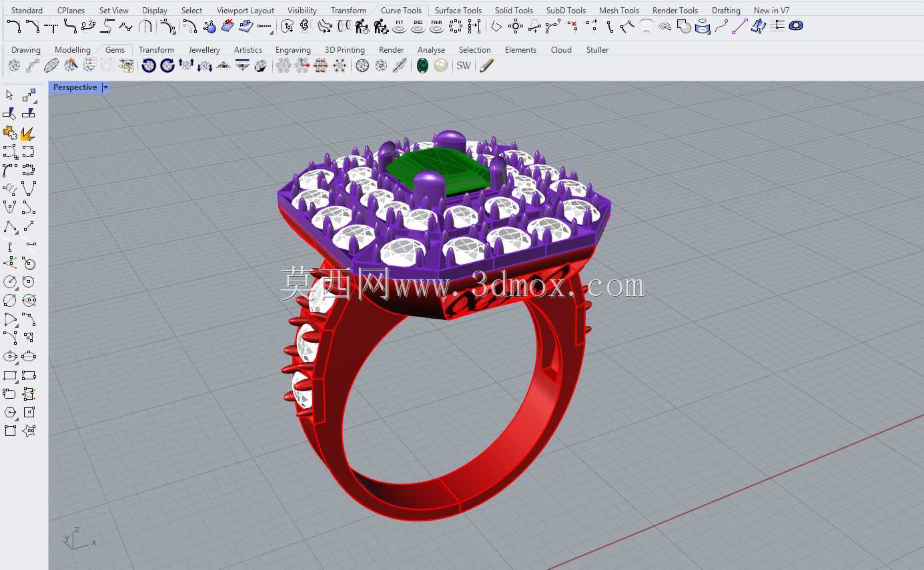
Task: Switch to the Artistics tab
Action: [x=248, y=50]
